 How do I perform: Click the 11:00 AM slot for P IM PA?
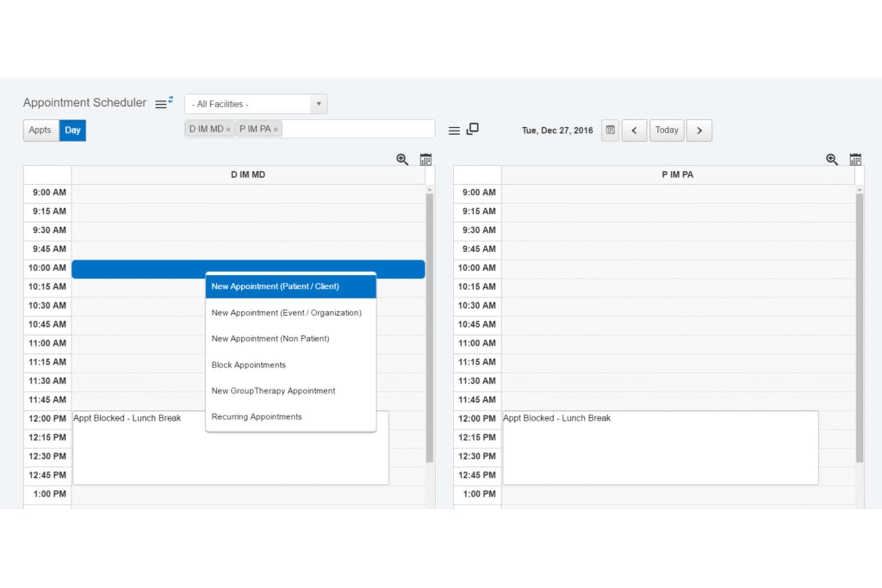678,344
